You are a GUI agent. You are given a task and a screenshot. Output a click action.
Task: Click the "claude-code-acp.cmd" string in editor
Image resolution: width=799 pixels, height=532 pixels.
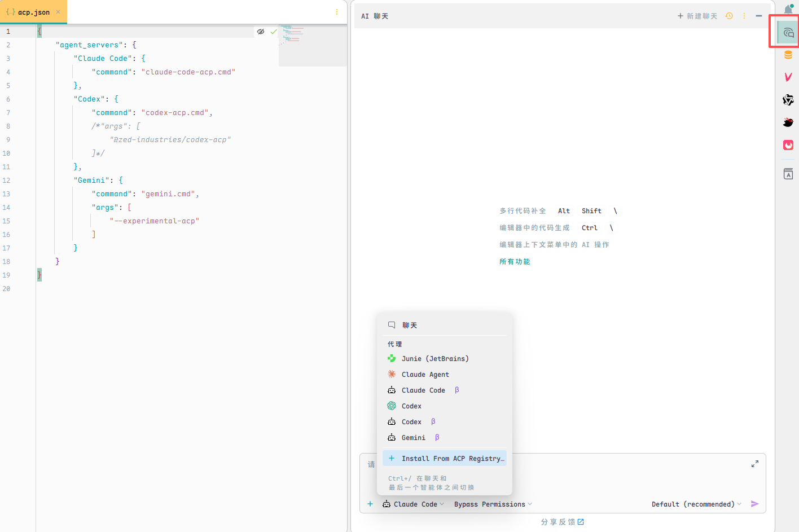click(x=188, y=72)
